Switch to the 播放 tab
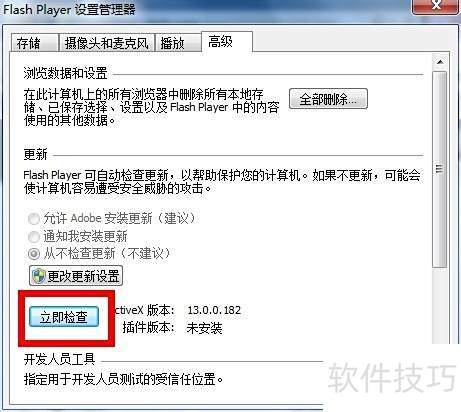 [x=178, y=43]
